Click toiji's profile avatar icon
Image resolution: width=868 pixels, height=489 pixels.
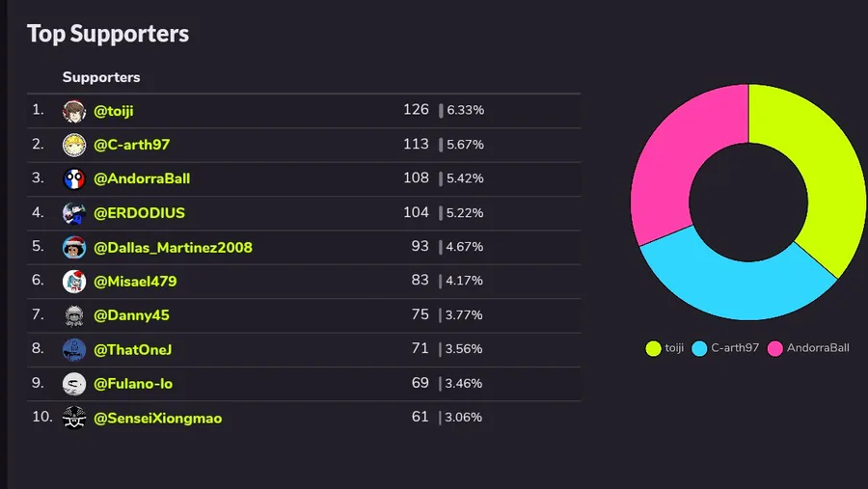click(x=74, y=111)
